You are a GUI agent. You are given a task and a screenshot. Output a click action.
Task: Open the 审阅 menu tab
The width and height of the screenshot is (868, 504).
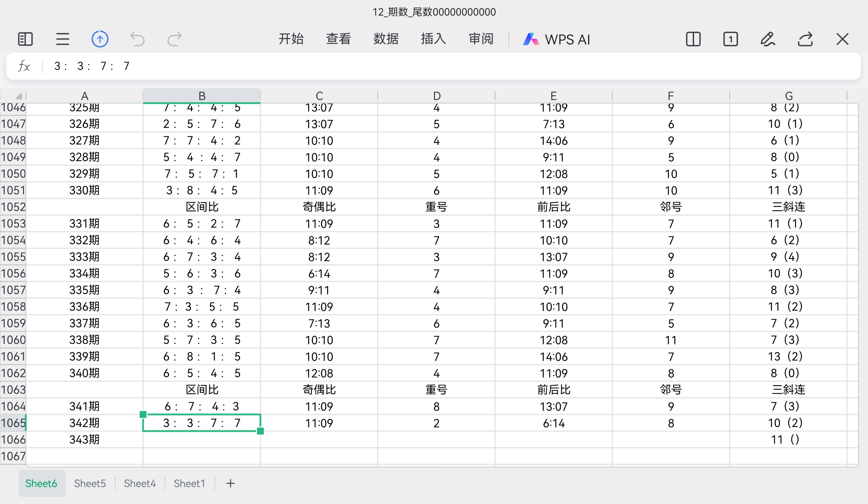click(481, 39)
